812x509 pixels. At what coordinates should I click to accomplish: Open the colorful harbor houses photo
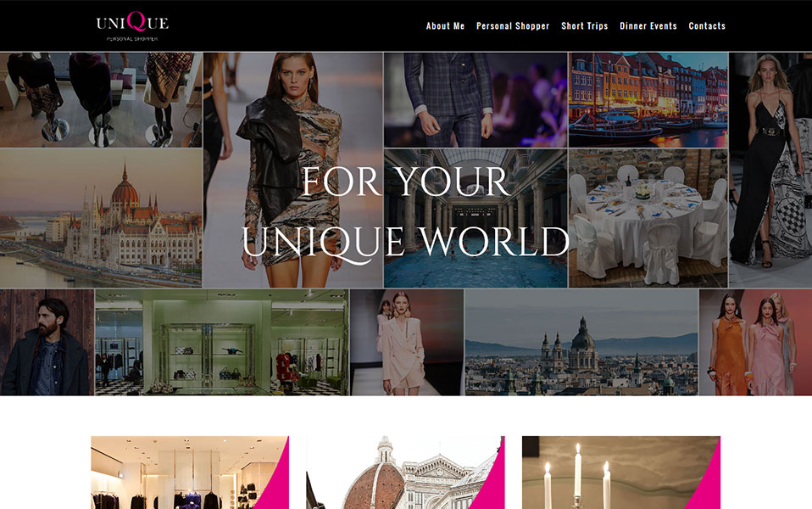click(648, 100)
